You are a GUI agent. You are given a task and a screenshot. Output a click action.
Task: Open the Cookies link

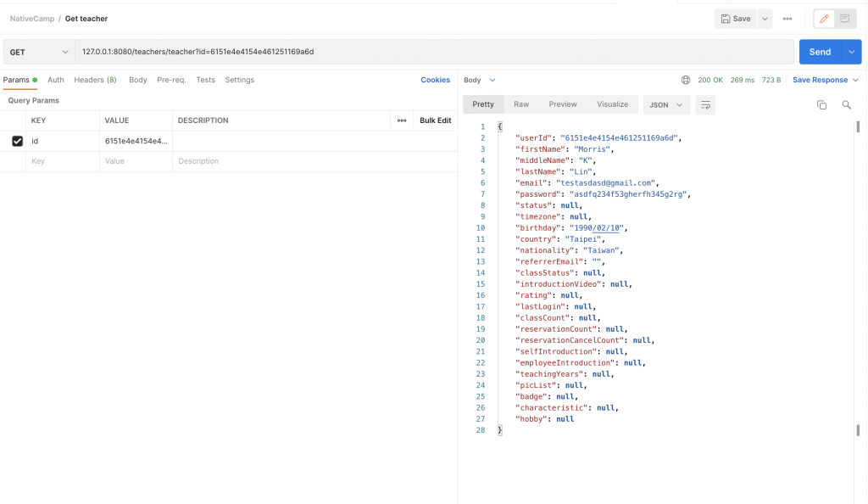click(435, 80)
